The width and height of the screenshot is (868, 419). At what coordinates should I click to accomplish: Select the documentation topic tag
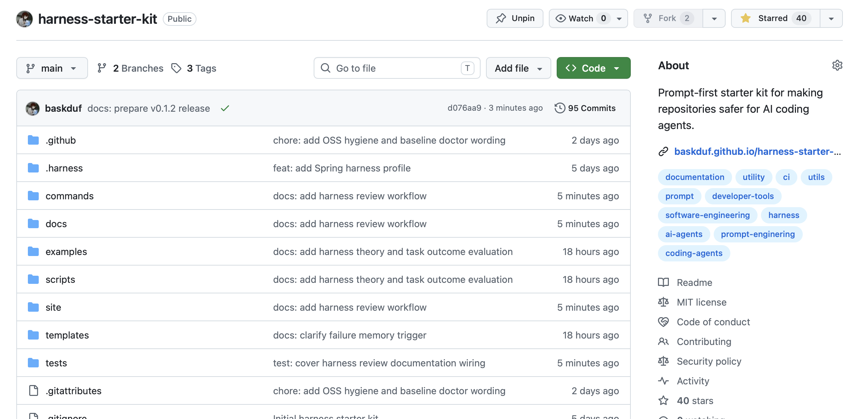(695, 177)
